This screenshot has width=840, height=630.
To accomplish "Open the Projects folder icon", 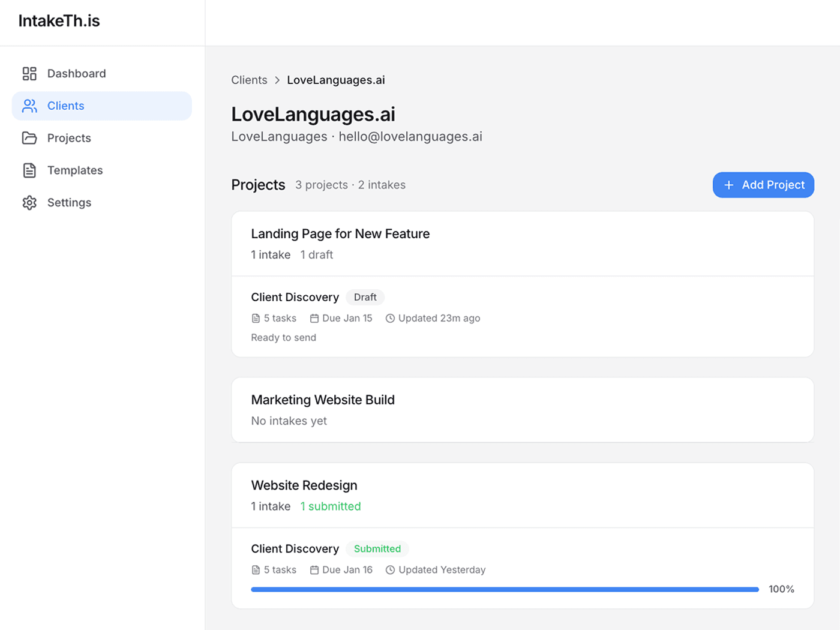I will click(x=29, y=138).
